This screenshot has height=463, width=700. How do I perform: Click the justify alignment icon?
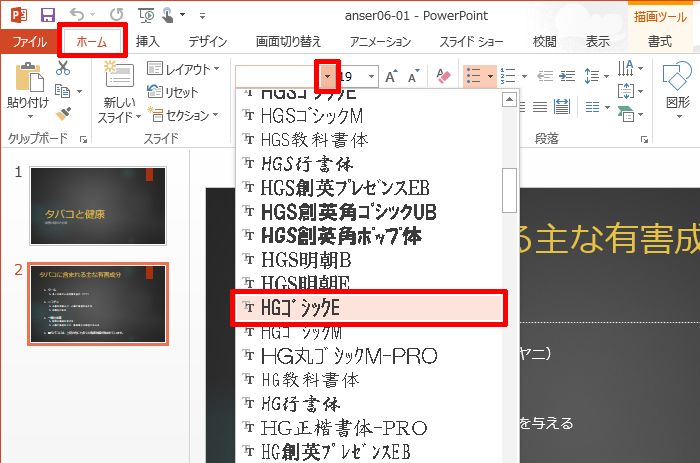540,107
